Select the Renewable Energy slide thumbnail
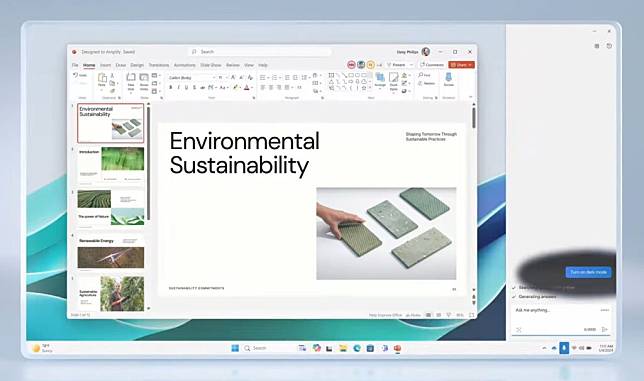This screenshot has height=381, width=644. click(110, 253)
